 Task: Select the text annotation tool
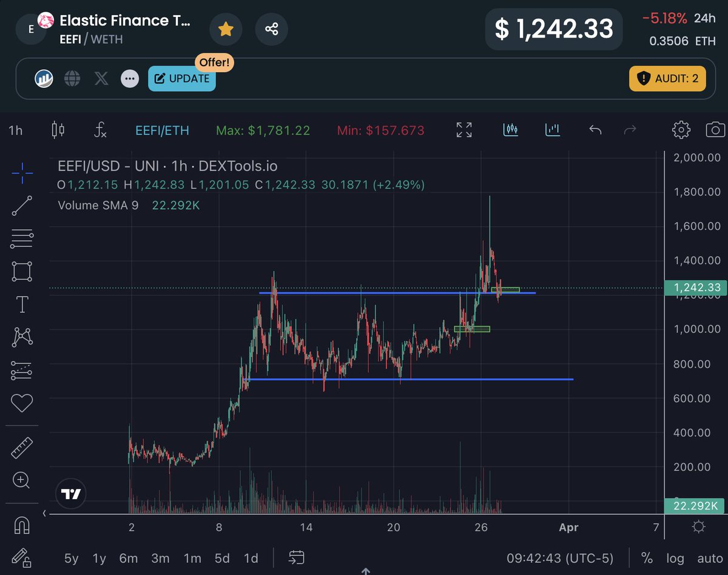coord(22,304)
